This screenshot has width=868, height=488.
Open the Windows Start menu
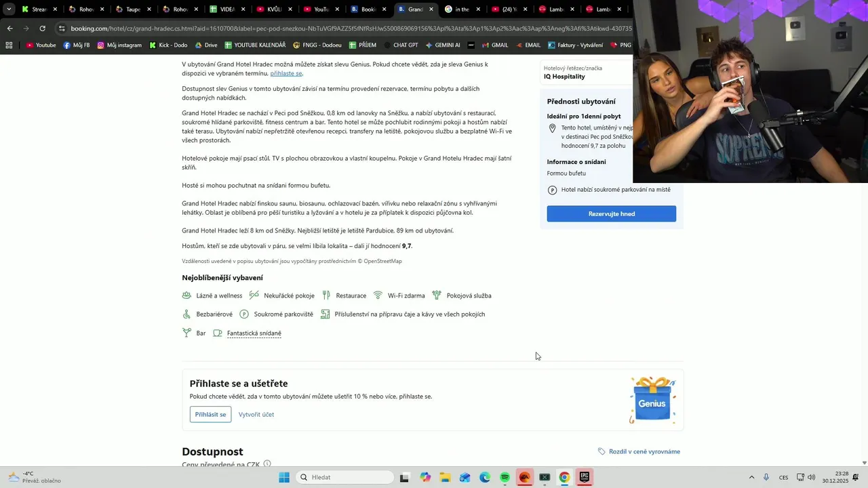(284, 477)
